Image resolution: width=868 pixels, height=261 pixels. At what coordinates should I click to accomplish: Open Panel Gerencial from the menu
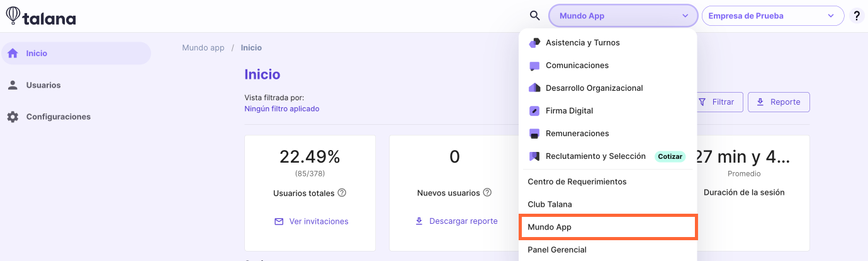[x=608, y=250]
